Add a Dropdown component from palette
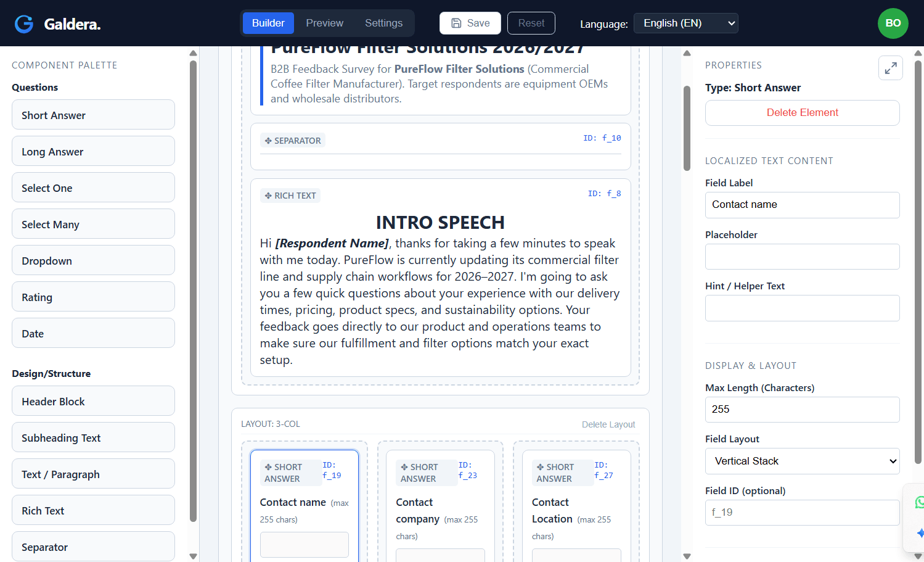Image resolution: width=924 pixels, height=562 pixels. click(x=93, y=260)
